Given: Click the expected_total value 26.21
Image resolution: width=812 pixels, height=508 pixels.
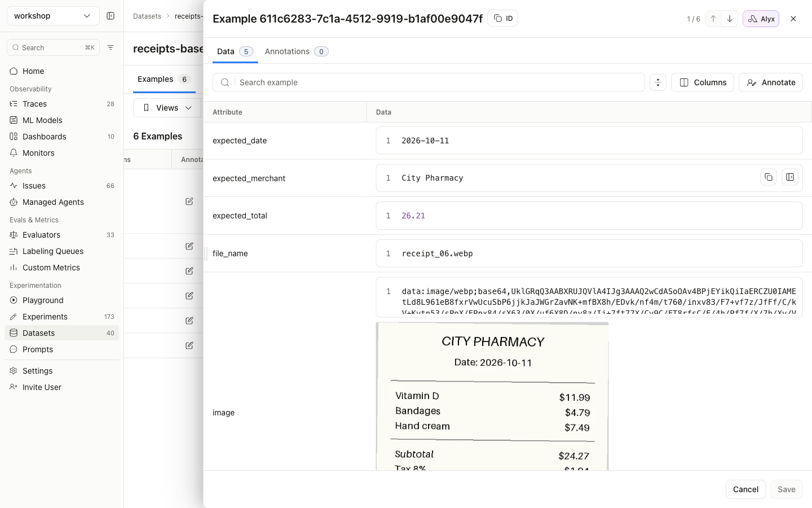Looking at the screenshot, I should point(413,216).
